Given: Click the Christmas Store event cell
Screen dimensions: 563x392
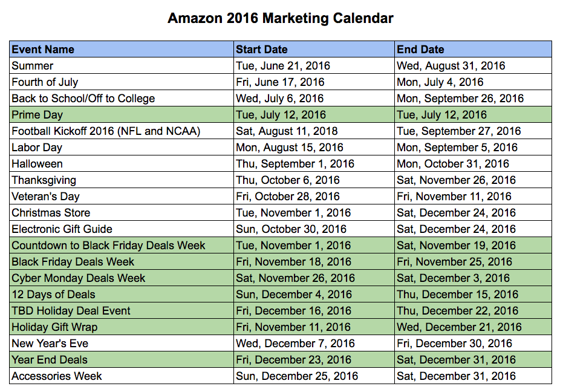Looking at the screenshot, I should point(122,213).
